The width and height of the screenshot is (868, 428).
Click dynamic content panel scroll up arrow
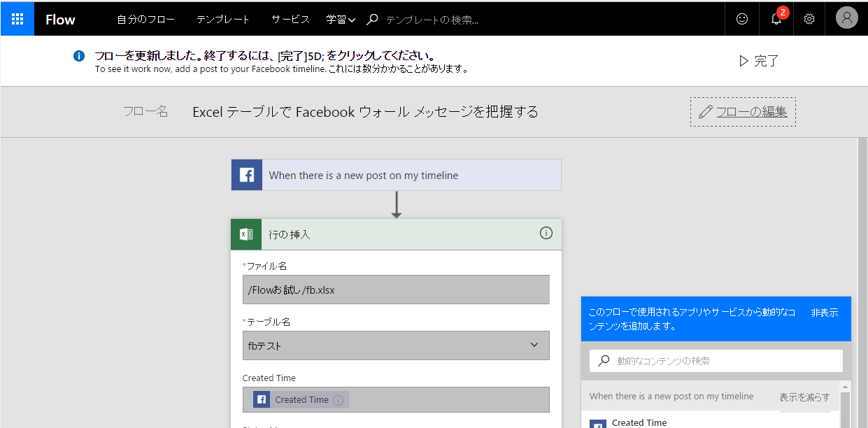tap(846, 386)
